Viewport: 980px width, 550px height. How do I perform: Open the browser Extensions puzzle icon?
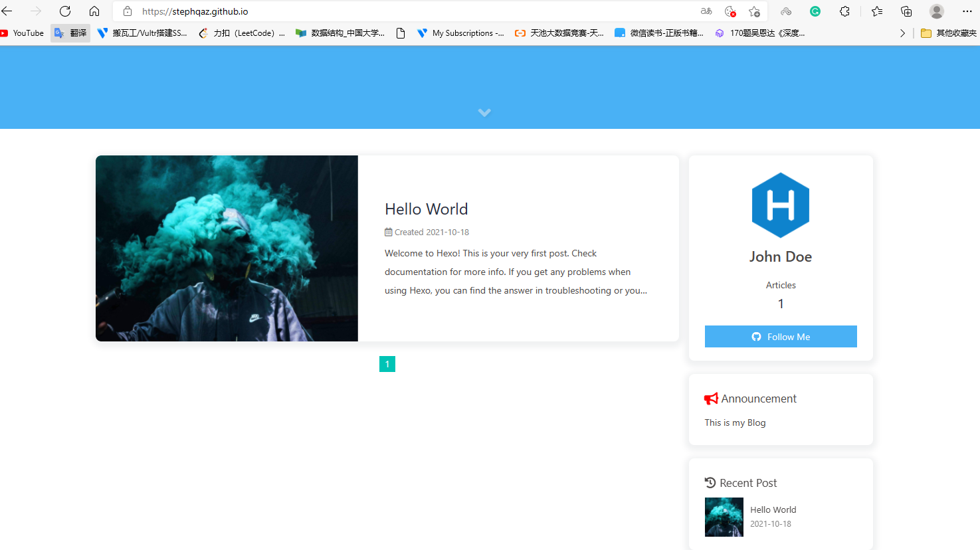tap(844, 11)
